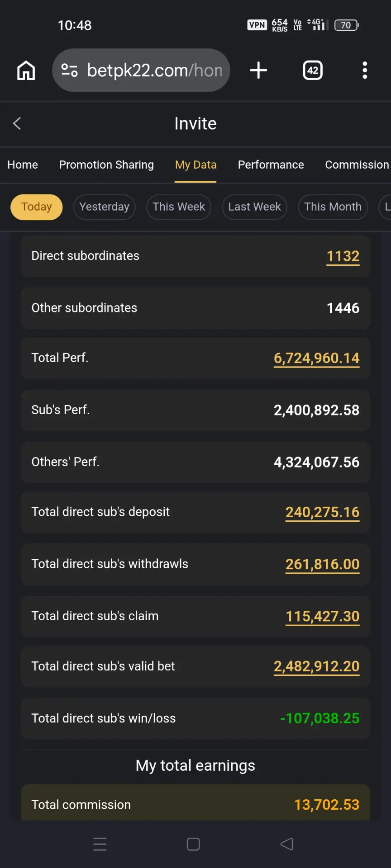Select the Today filter chip
The height and width of the screenshot is (868, 391).
tap(37, 207)
